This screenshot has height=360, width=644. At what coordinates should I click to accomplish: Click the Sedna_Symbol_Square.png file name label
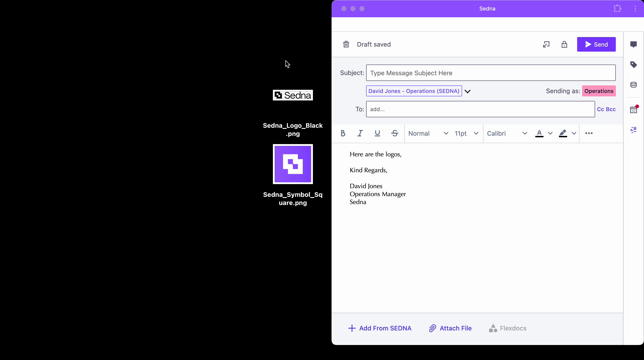point(293,199)
